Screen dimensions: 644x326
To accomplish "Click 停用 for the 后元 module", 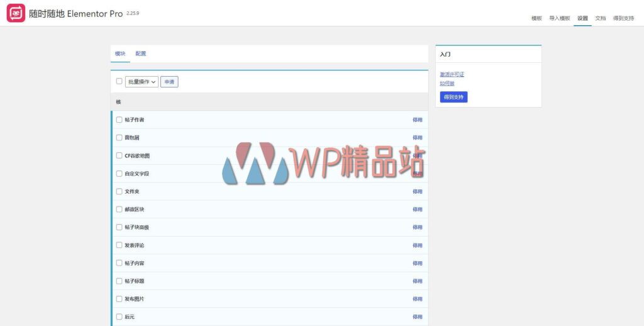I will pyautogui.click(x=418, y=317).
